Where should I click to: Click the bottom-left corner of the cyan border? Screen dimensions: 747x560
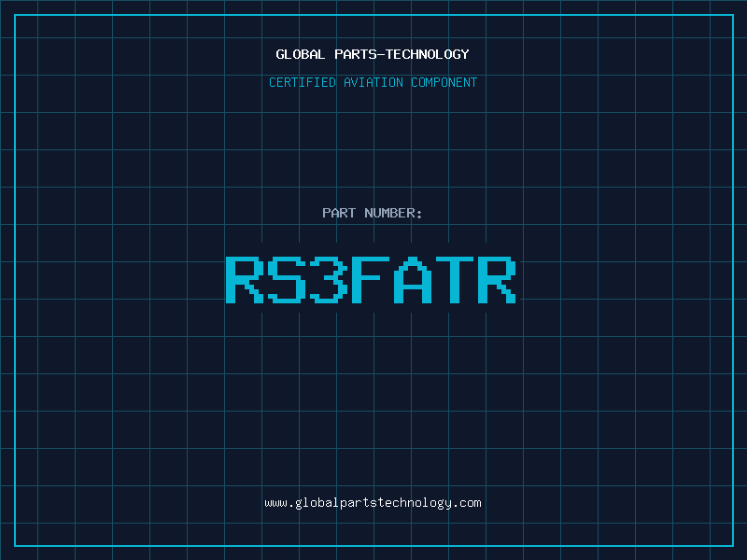tap(14, 546)
